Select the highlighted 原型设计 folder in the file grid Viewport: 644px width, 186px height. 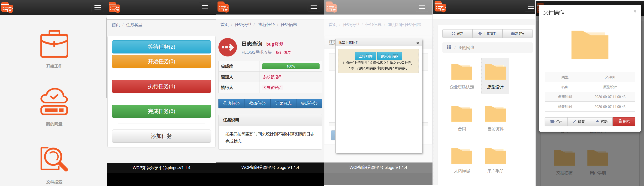coord(495,76)
